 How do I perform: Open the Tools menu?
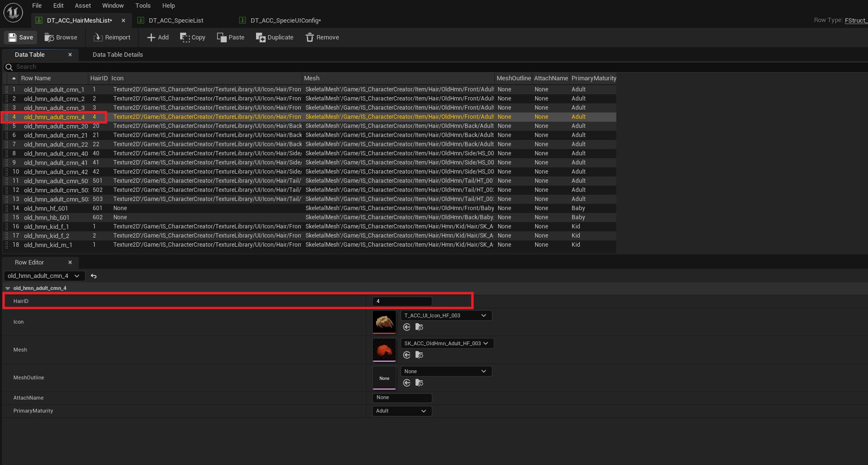coord(143,6)
